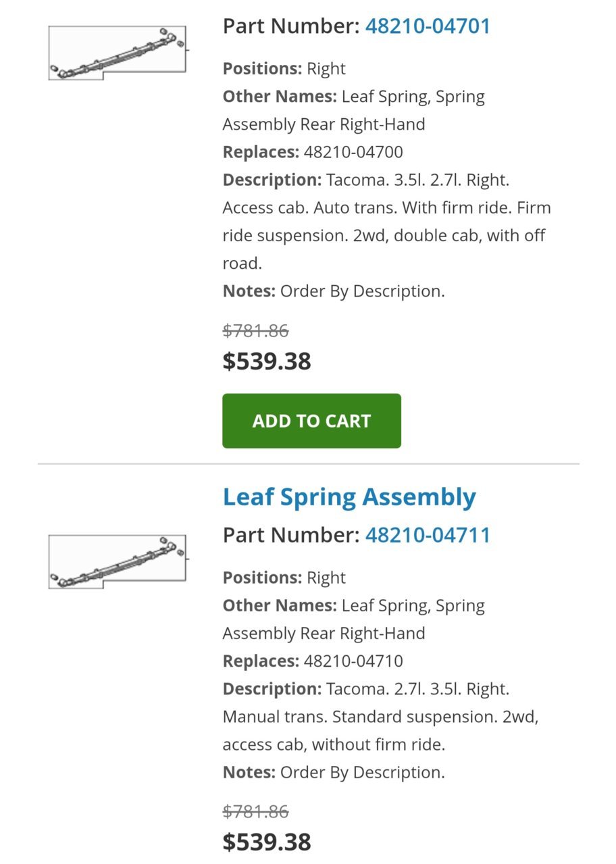Click the $539.38 price above Add to Cart
The width and height of the screenshot is (616, 864).
click(267, 361)
